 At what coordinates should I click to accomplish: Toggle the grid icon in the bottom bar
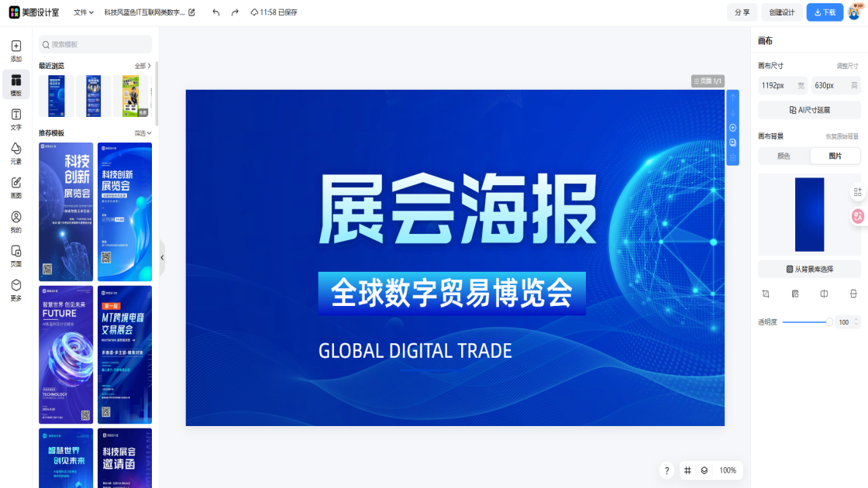[687, 470]
